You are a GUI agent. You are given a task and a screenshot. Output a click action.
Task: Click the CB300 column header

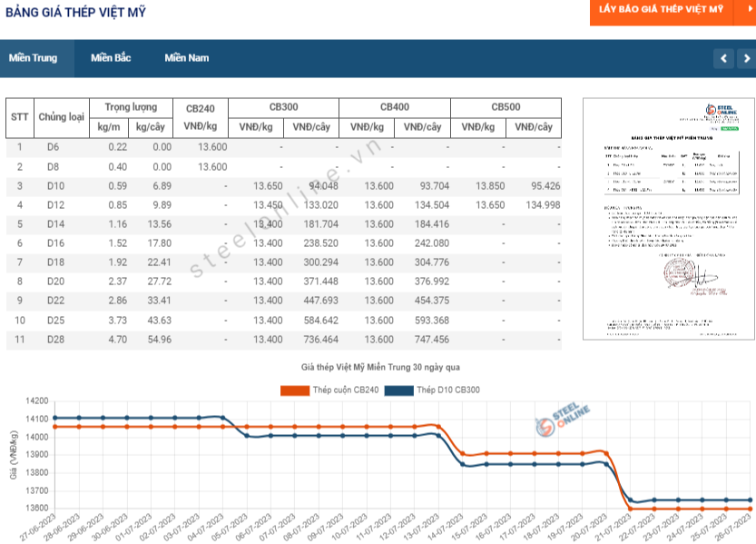(283, 107)
